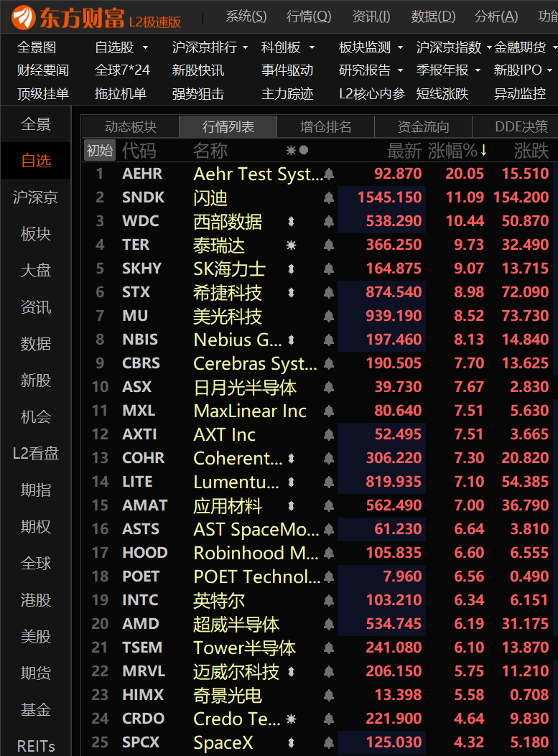
Task: Select 美股 in the left sidebar
Action: pos(36,636)
